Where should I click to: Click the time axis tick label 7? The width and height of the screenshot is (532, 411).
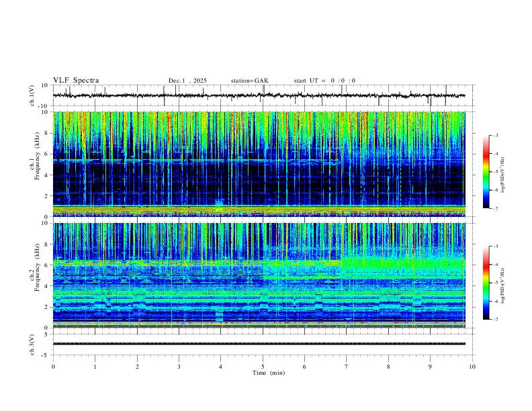(347, 367)
